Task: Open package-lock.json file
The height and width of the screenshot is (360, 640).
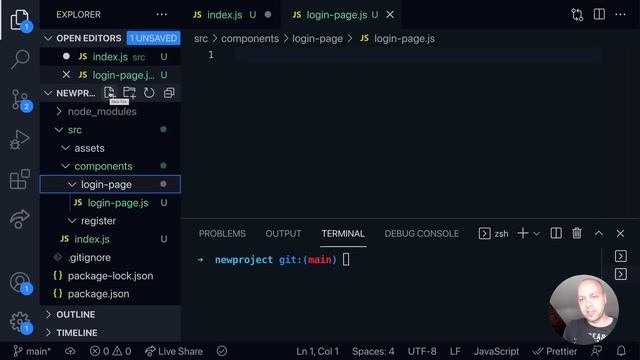Action: tap(110, 276)
